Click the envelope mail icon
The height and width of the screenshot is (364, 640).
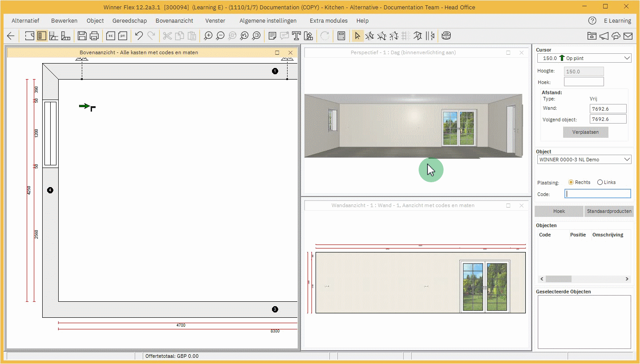pyautogui.click(x=628, y=36)
